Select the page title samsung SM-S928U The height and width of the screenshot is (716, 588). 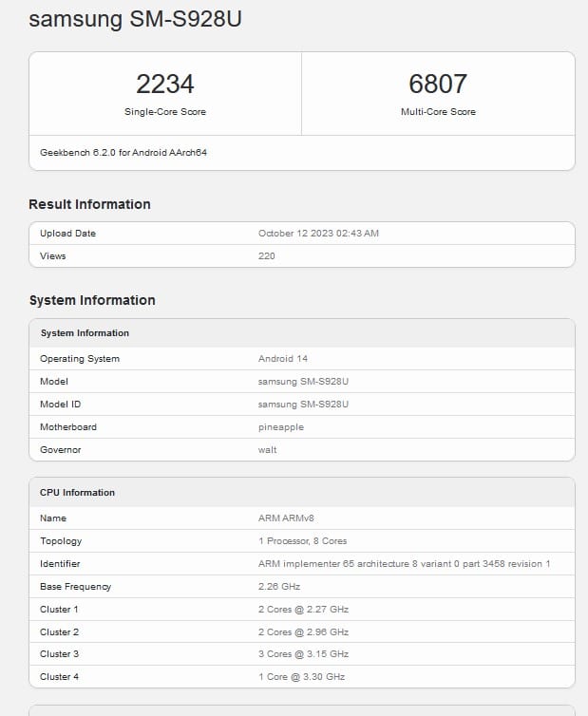[135, 19]
